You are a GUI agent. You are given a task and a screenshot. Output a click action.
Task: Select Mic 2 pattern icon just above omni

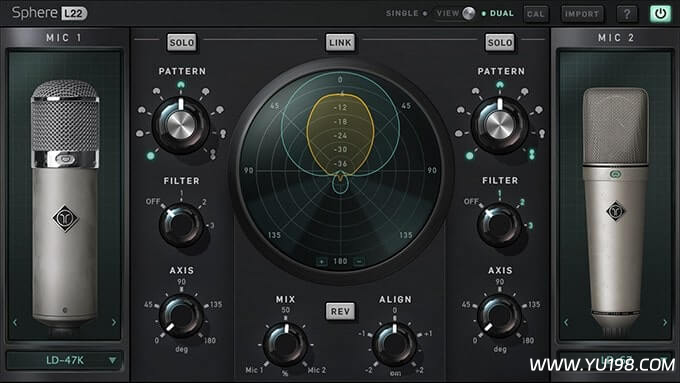coord(459,134)
